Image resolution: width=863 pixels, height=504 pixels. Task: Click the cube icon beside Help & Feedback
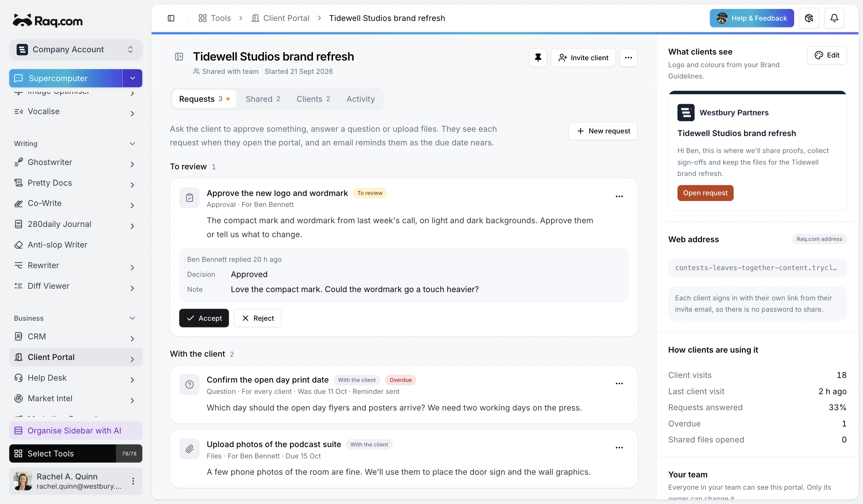[x=808, y=18]
